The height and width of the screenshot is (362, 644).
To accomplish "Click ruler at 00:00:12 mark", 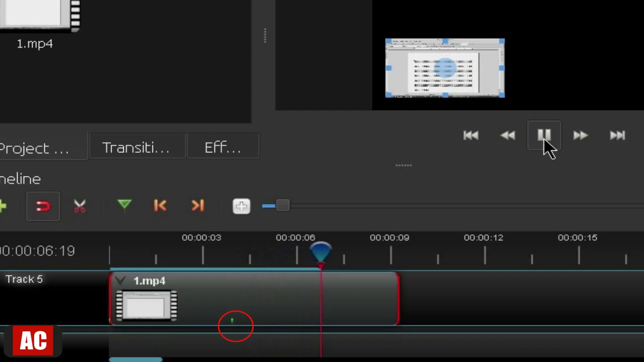I will pyautogui.click(x=484, y=237).
